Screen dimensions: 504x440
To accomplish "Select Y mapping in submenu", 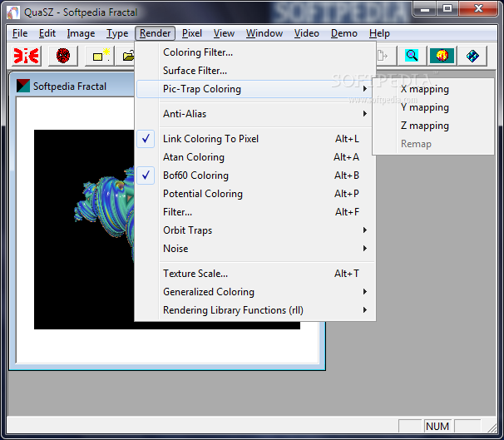I will tap(433, 107).
